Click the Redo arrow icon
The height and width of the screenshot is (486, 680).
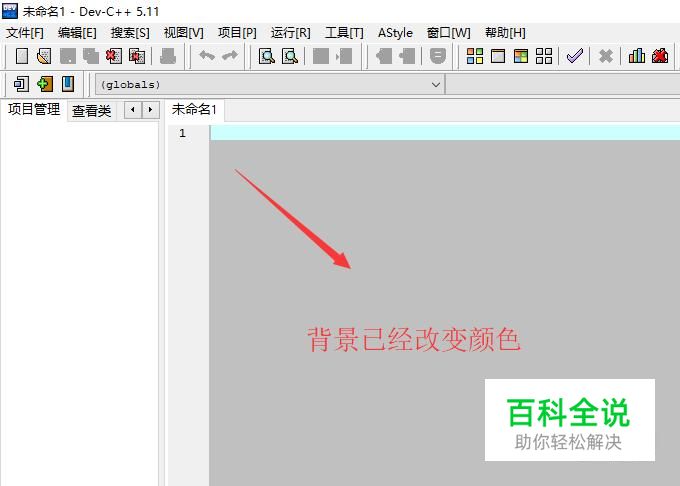pyautogui.click(x=230, y=56)
